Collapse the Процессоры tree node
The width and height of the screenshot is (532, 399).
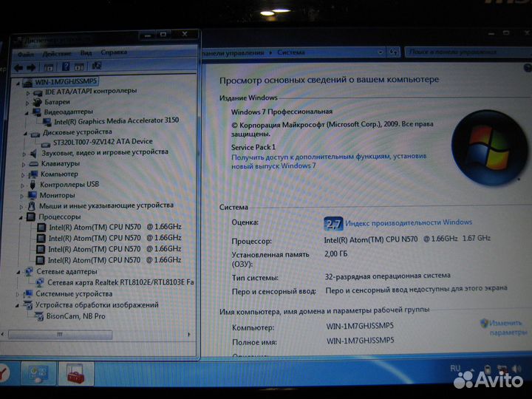coord(21,217)
